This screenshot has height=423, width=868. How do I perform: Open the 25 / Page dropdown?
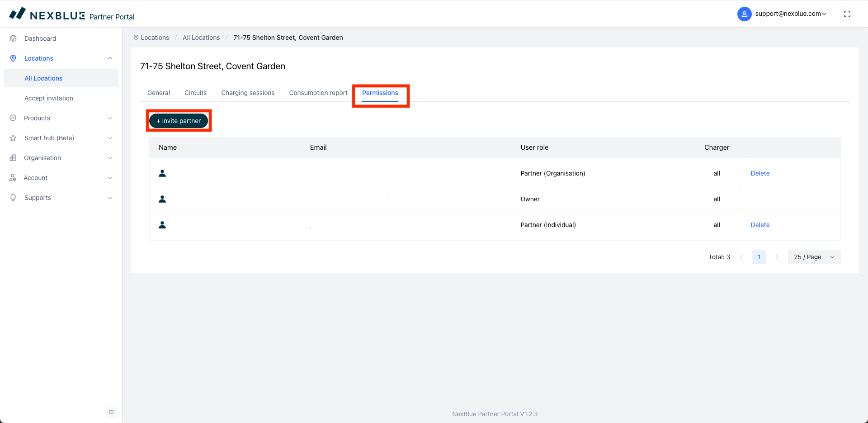pos(814,257)
